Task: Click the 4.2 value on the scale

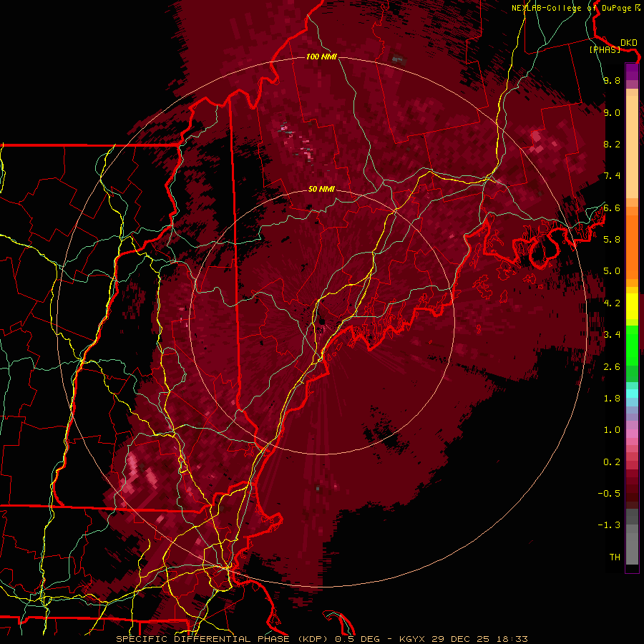Action: [x=612, y=303]
